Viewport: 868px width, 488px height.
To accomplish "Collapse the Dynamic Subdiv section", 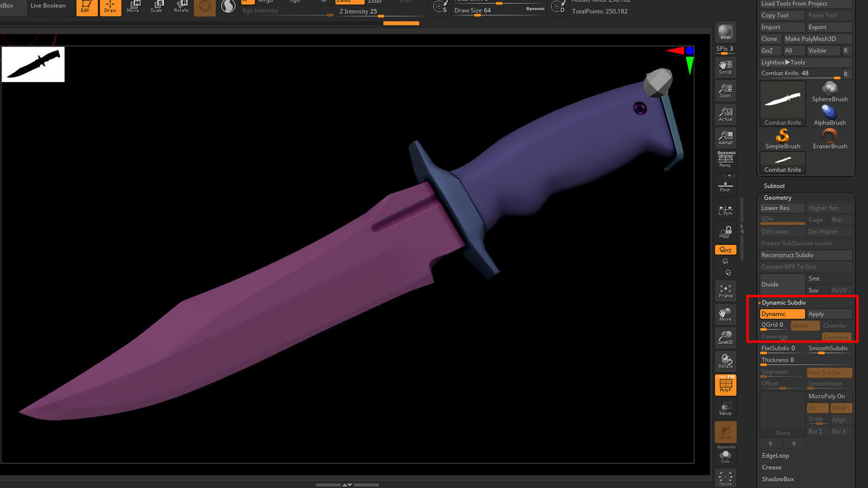I will pyautogui.click(x=783, y=303).
